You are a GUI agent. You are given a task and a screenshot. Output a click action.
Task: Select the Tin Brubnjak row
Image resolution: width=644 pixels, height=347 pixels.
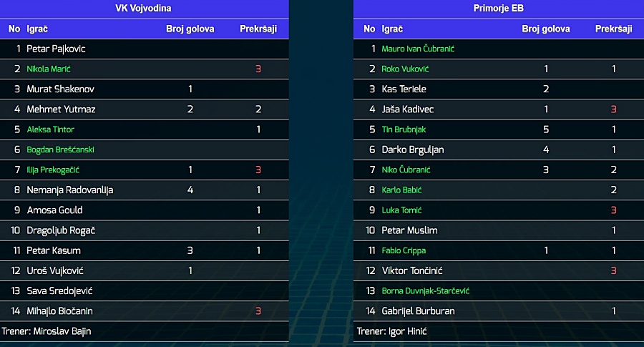(499, 129)
